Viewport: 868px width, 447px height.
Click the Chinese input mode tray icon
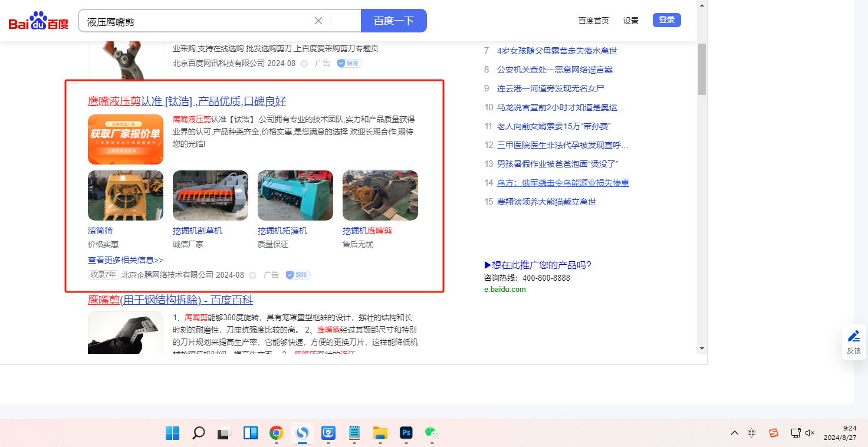752,433
